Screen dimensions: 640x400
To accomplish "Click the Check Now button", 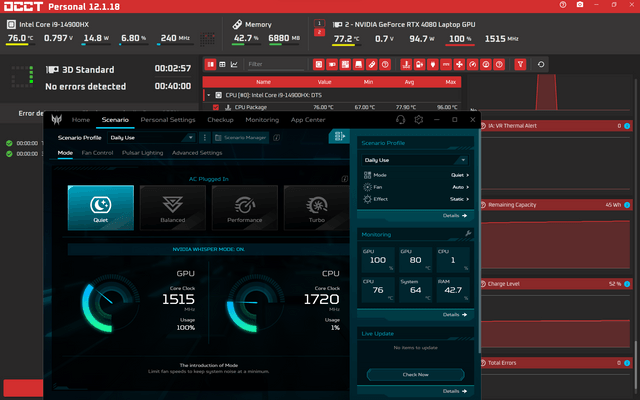I will coord(416,374).
